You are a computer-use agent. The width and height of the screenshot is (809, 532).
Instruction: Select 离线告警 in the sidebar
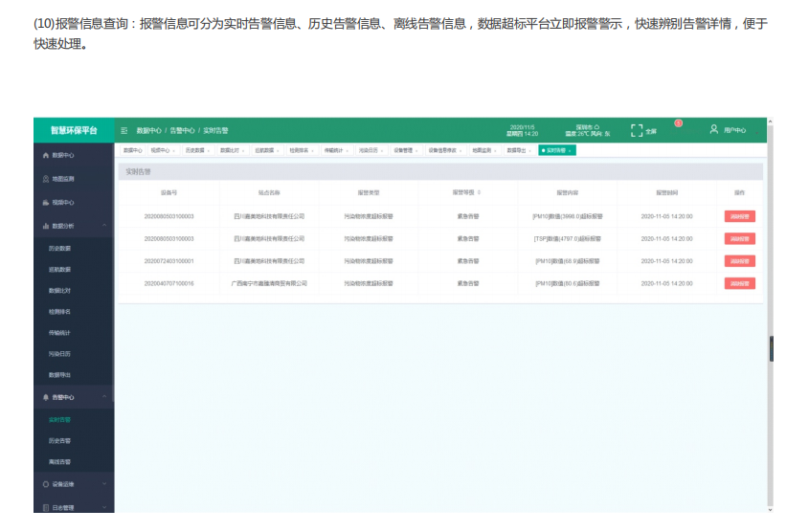59,462
